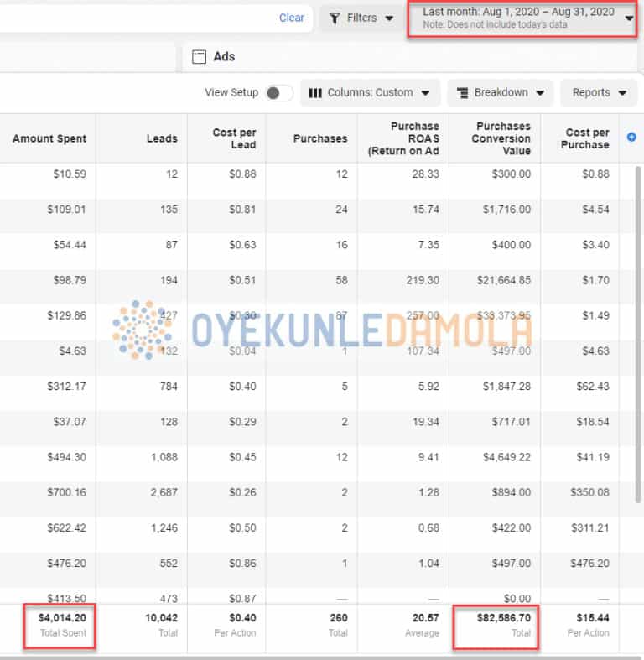
Task: Click the 784 leads cell
Action: [169, 386]
